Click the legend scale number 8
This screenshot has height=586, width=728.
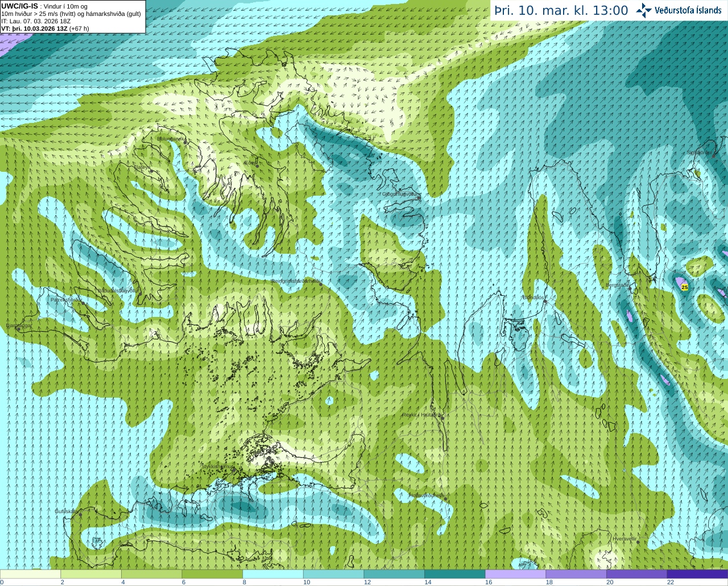click(x=244, y=582)
